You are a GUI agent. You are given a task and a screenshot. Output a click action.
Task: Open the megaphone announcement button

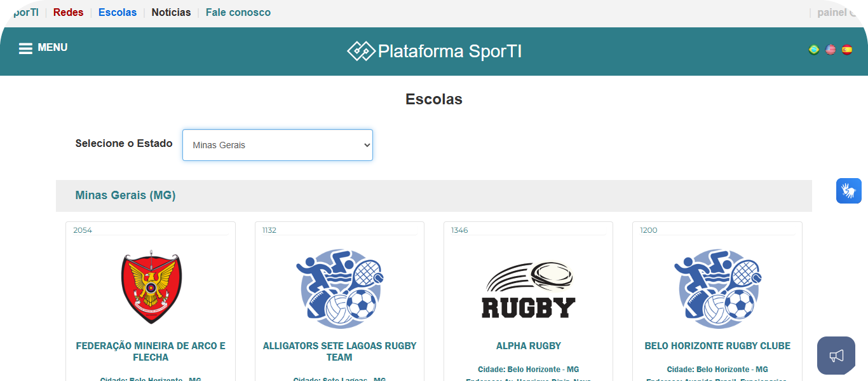click(836, 355)
